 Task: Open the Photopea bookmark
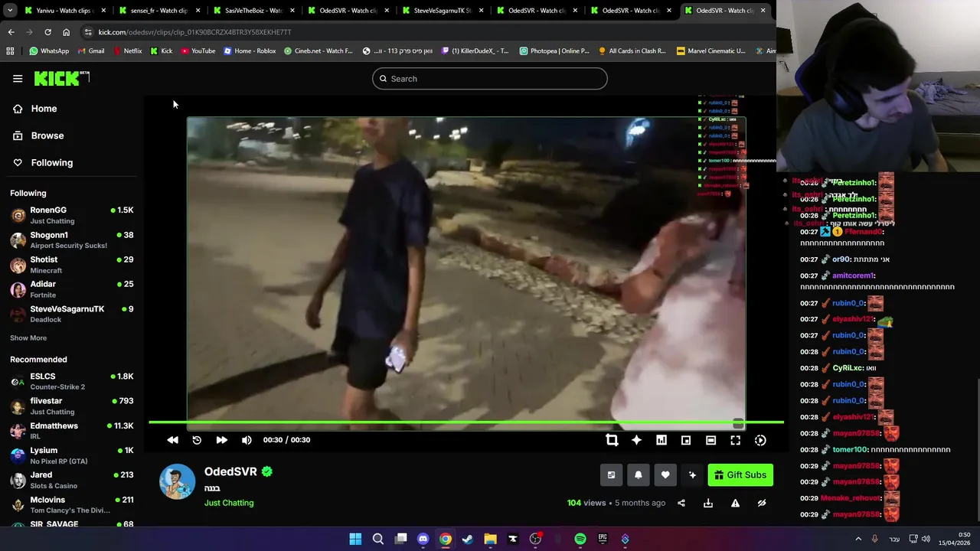554,51
